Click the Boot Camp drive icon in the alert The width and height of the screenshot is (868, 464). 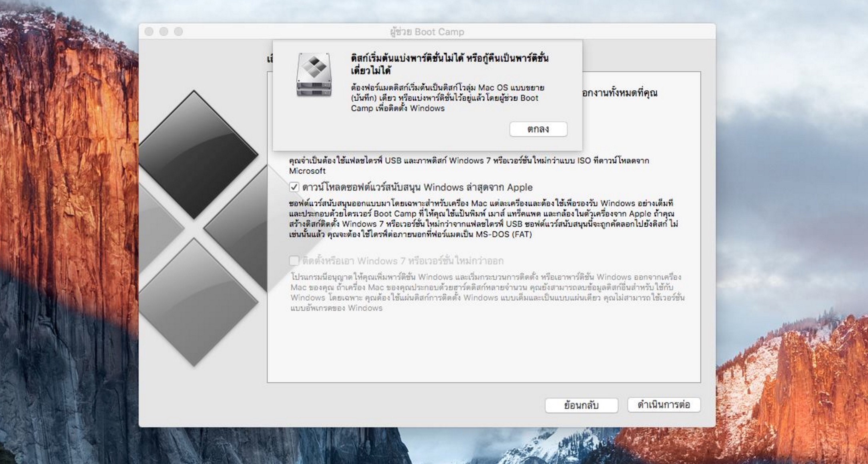coord(314,75)
